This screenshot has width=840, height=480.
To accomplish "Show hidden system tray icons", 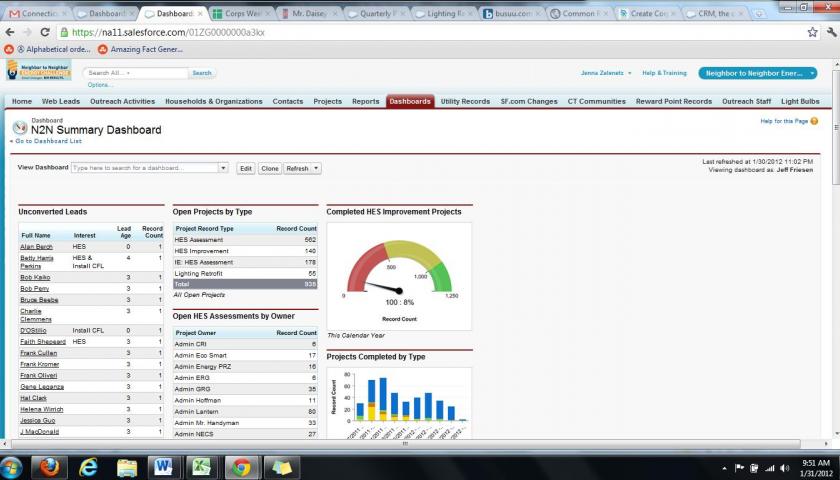I will point(724,468).
